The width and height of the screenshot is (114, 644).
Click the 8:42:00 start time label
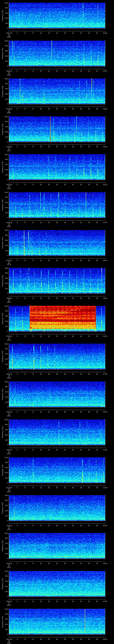coord(9,450)
